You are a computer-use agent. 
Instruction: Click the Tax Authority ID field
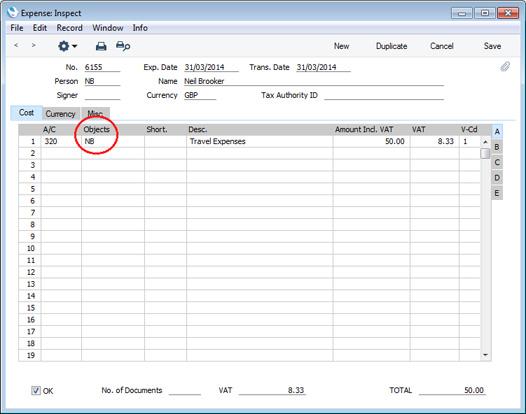(x=384, y=95)
